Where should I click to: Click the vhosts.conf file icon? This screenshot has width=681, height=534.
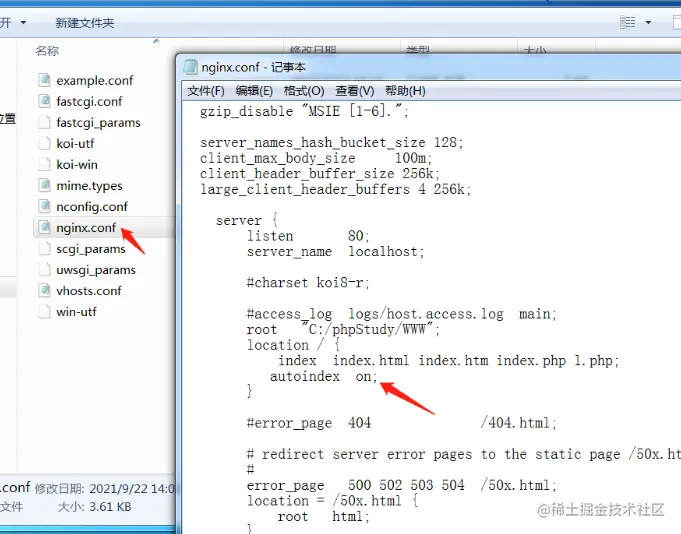(x=44, y=291)
